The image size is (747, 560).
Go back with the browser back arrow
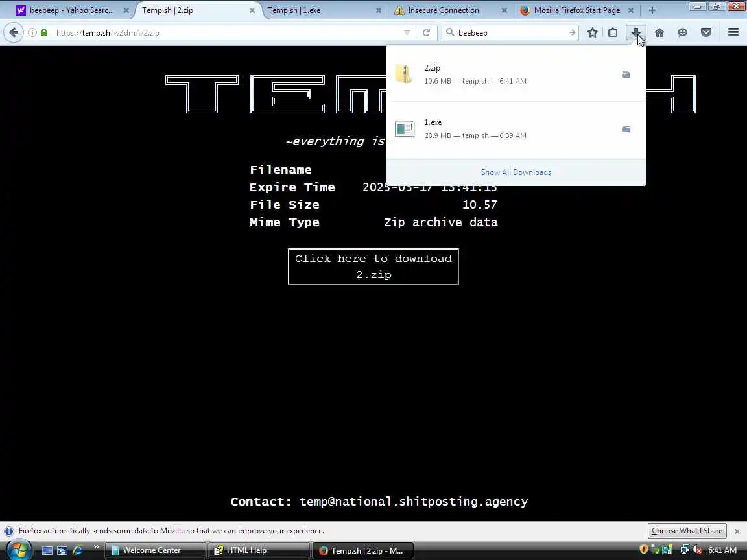[14, 32]
